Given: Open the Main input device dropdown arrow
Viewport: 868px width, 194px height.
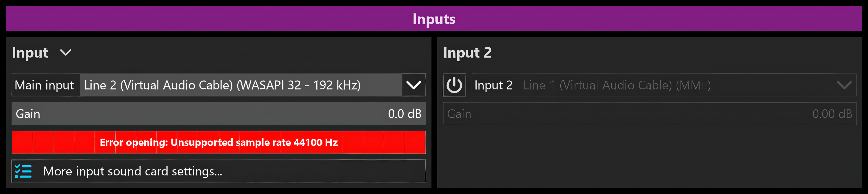Looking at the screenshot, I should [x=414, y=85].
